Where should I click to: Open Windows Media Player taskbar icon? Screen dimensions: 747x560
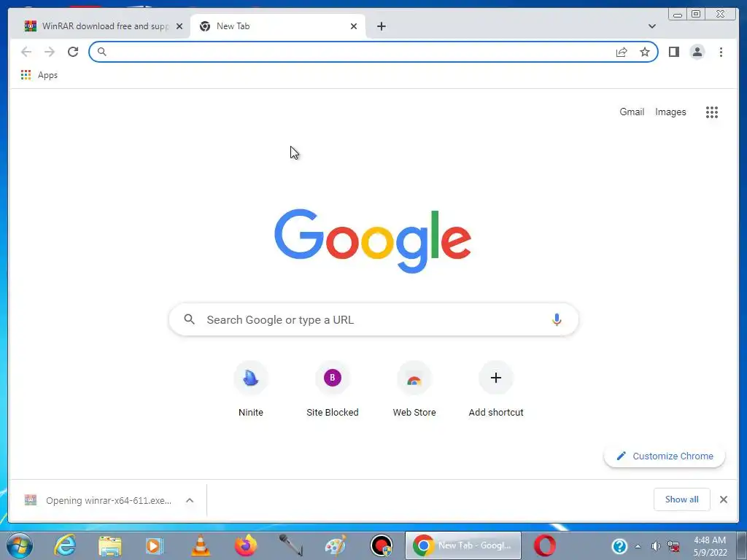(155, 545)
